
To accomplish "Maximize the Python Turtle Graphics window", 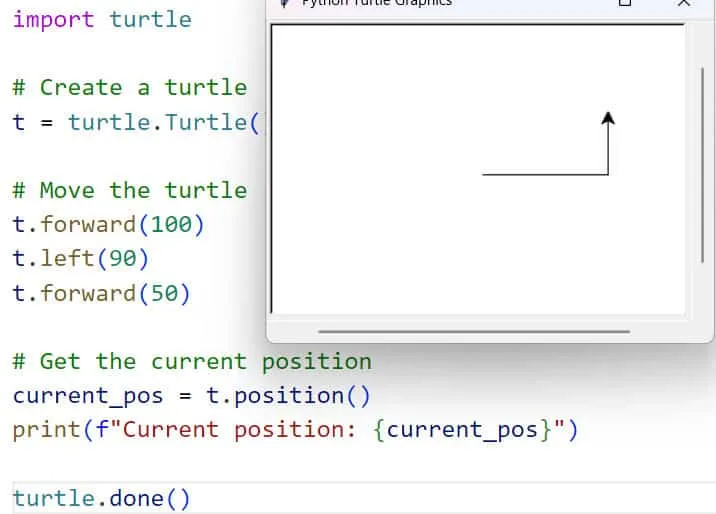I will 625,3.
